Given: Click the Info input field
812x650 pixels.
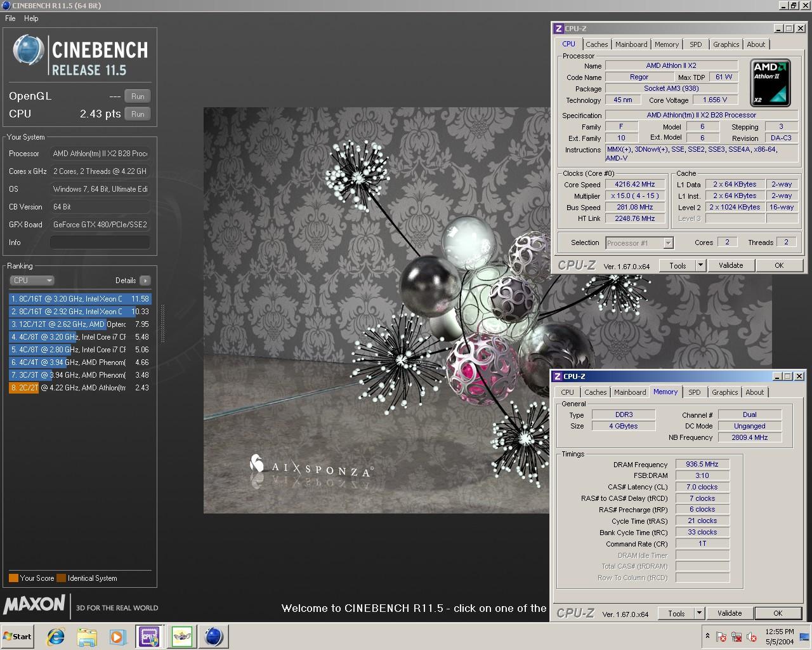Looking at the screenshot, I should pos(100,242).
